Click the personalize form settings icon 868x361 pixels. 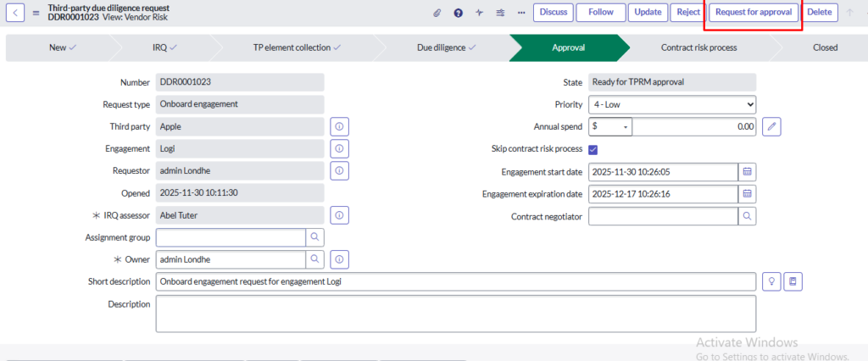(500, 13)
